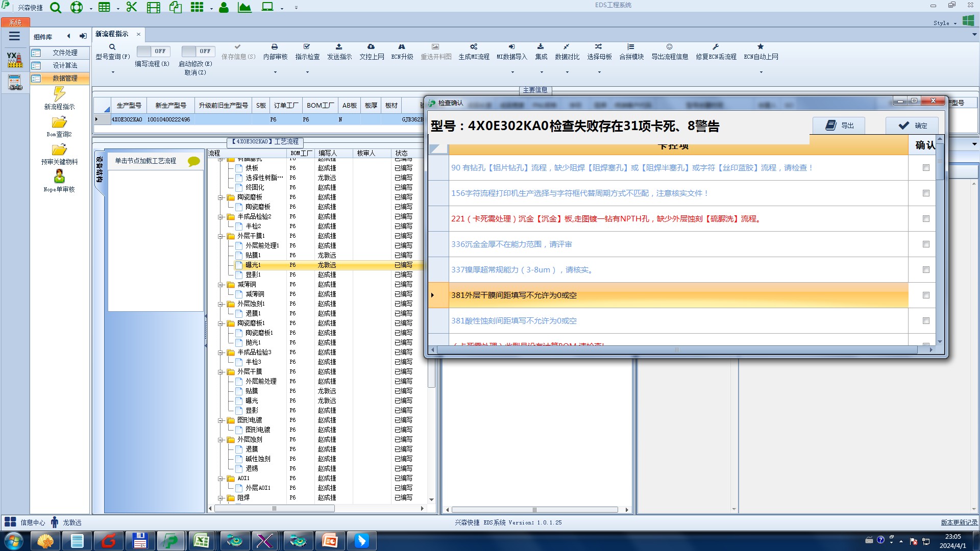Collapse the 外层干膜1 tree node
Viewport: 980px width, 551px height.
pyautogui.click(x=220, y=236)
